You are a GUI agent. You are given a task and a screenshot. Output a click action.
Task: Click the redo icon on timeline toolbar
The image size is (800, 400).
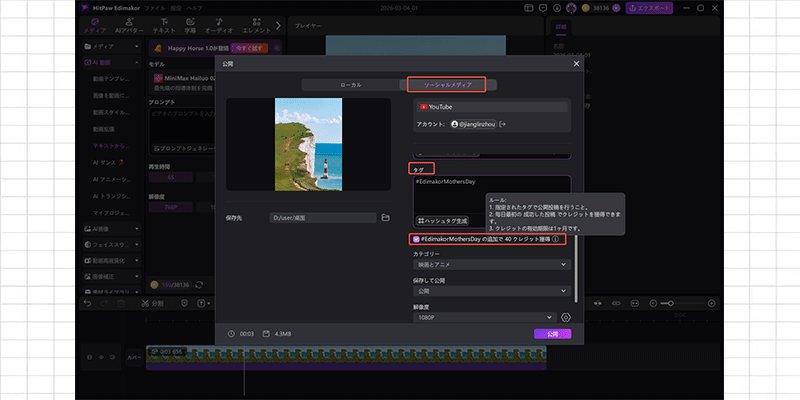(104, 303)
